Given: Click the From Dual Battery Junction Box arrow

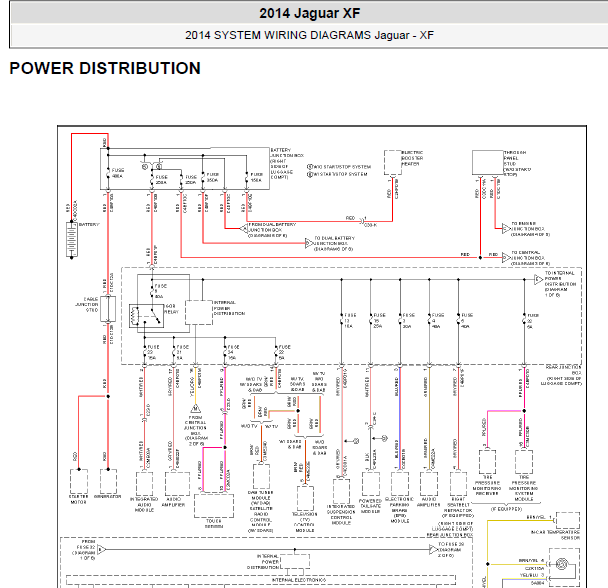Looking at the screenshot, I should [x=244, y=229].
